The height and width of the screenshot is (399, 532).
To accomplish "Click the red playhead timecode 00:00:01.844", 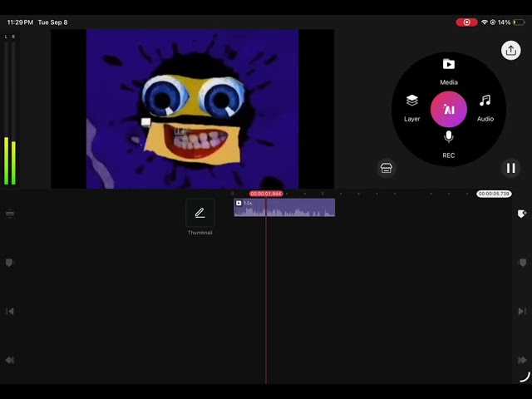I will pyautogui.click(x=266, y=194).
